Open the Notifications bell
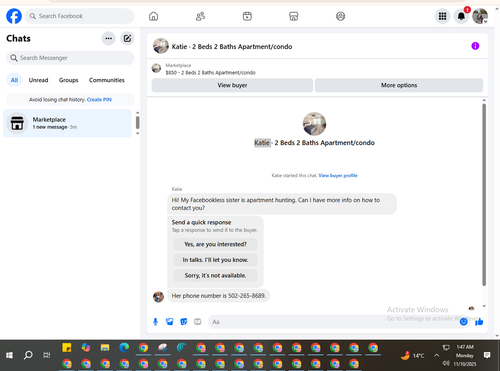This screenshot has height=371, width=500. click(461, 16)
